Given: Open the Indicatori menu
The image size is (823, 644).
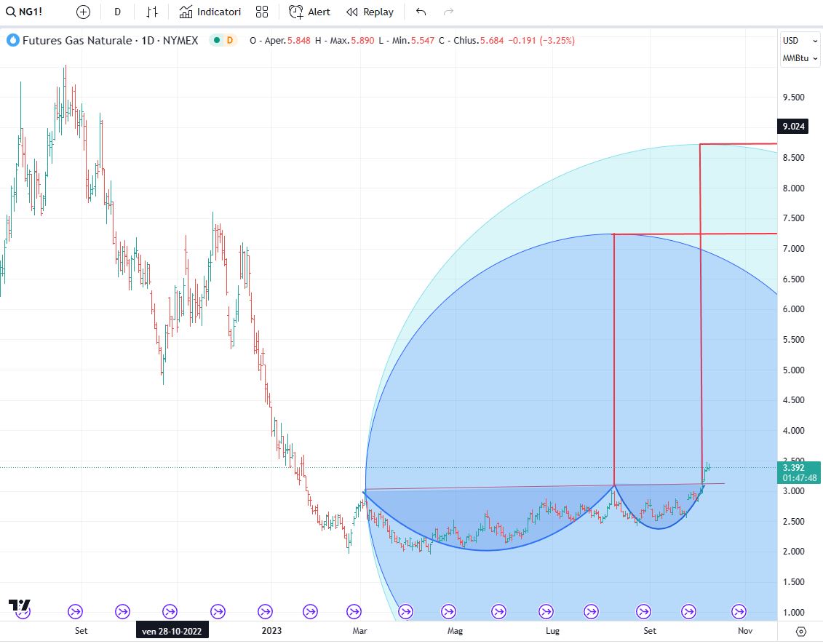Looking at the screenshot, I should (210, 12).
